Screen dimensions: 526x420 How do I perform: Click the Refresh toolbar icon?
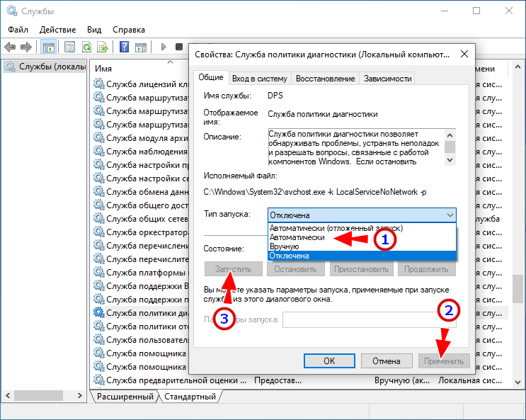(x=87, y=47)
